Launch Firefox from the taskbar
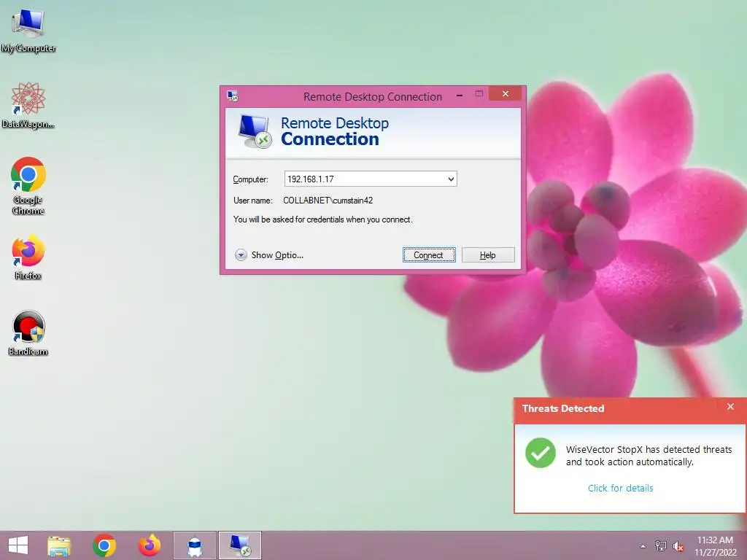Screen dimensions: 747x560 tap(150, 545)
